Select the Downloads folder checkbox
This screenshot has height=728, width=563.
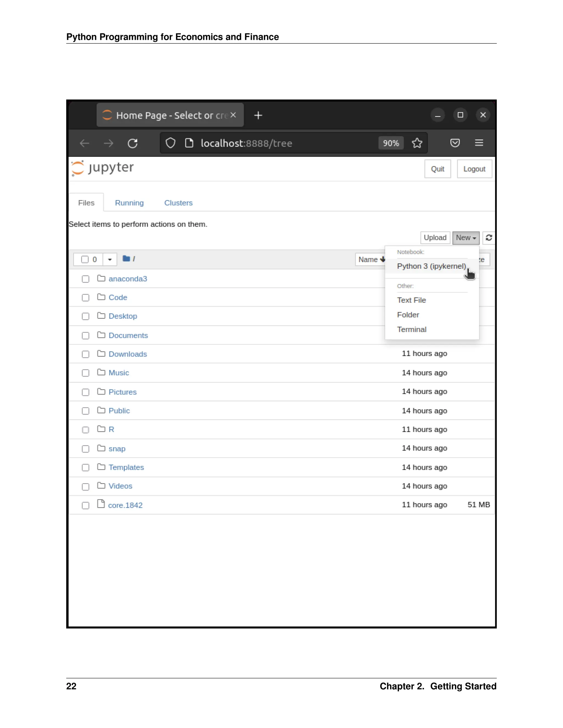tap(85, 354)
